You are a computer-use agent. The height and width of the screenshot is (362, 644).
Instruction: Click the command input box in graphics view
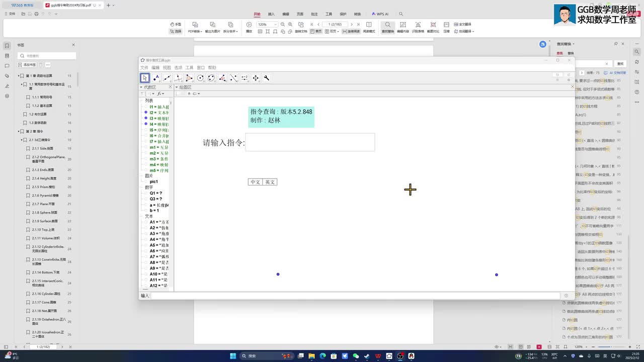pos(310,142)
